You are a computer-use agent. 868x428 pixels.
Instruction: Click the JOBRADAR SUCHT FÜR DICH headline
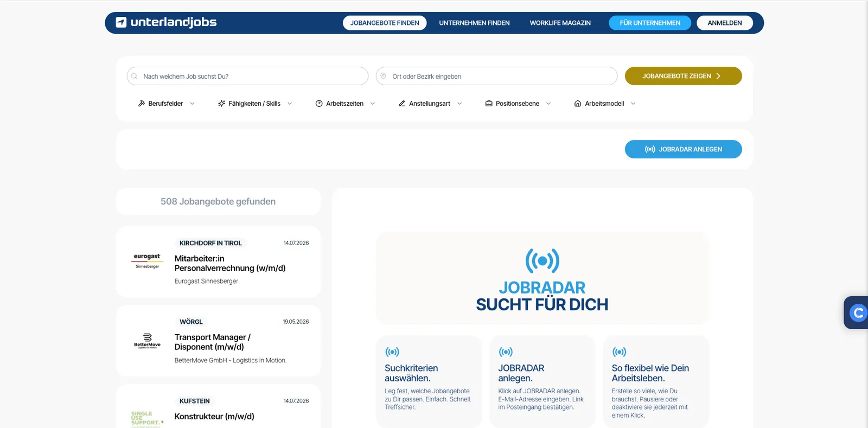[x=542, y=296]
